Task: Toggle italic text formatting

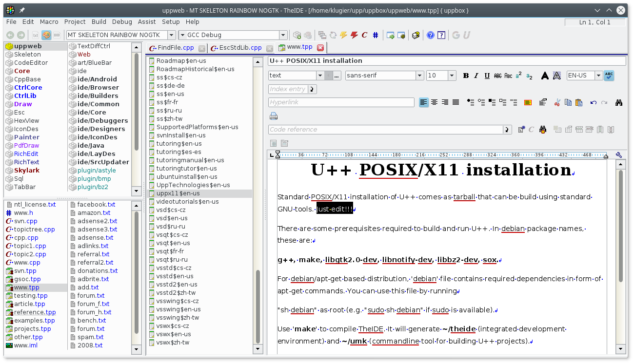Action: [x=476, y=76]
